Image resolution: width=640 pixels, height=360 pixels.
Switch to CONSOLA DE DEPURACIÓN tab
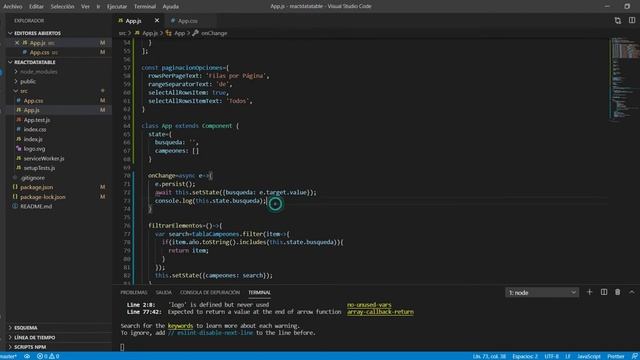click(x=210, y=293)
